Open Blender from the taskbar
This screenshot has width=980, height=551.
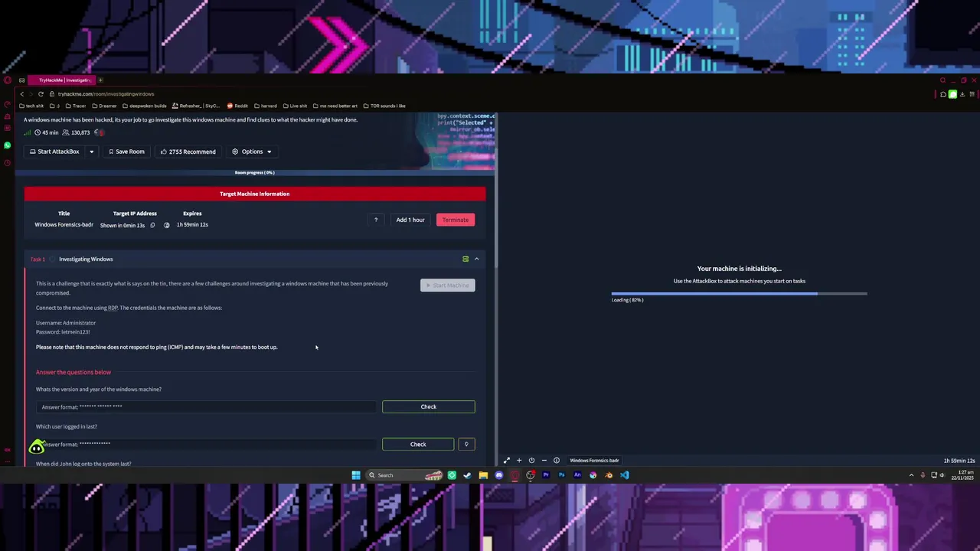tap(609, 475)
